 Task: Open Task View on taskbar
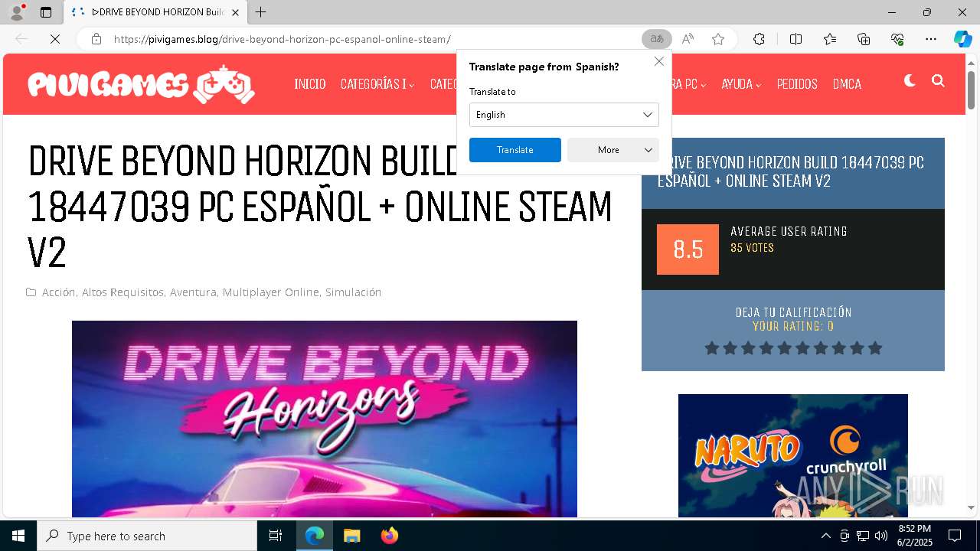coord(276,536)
